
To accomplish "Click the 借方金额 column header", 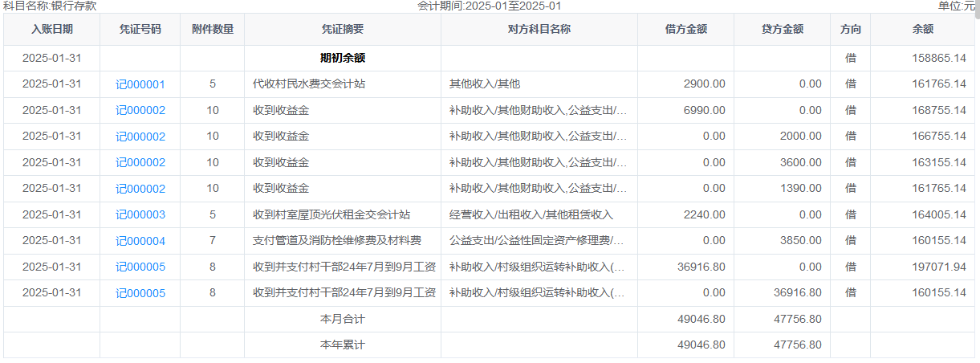I will pos(686,29).
